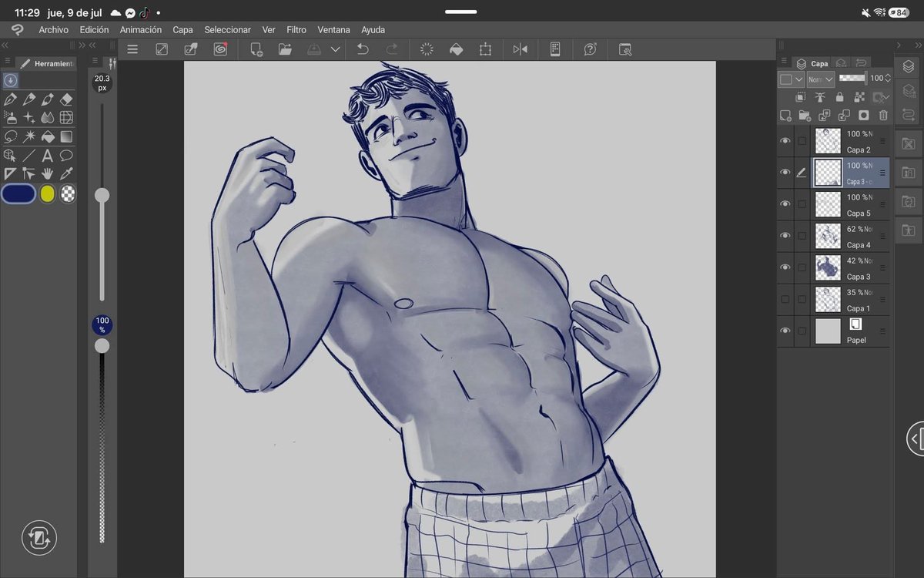The width and height of the screenshot is (924, 578).
Task: Click the Redo arrow in command bar
Action: (x=392, y=49)
